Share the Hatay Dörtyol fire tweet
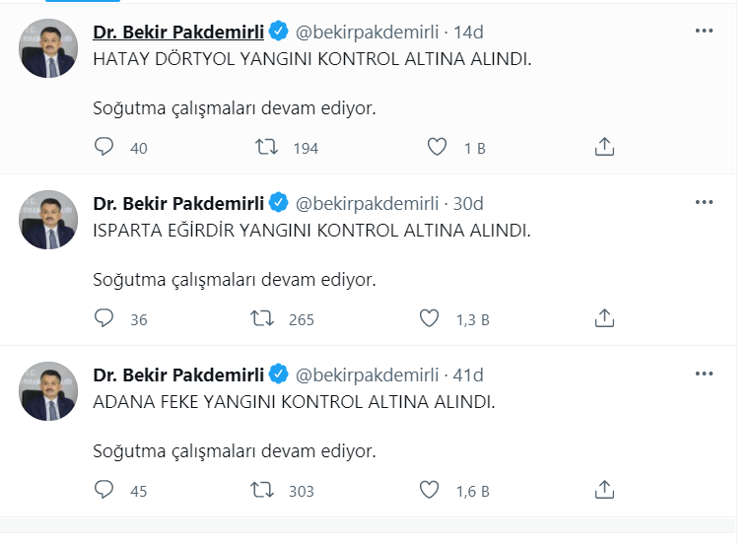 (x=605, y=148)
